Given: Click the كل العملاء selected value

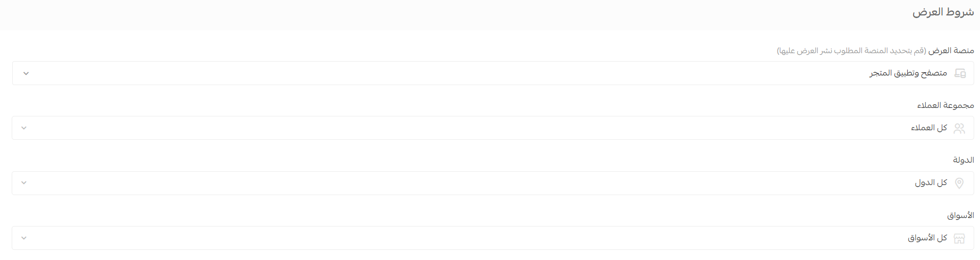Looking at the screenshot, I should click(x=929, y=128).
